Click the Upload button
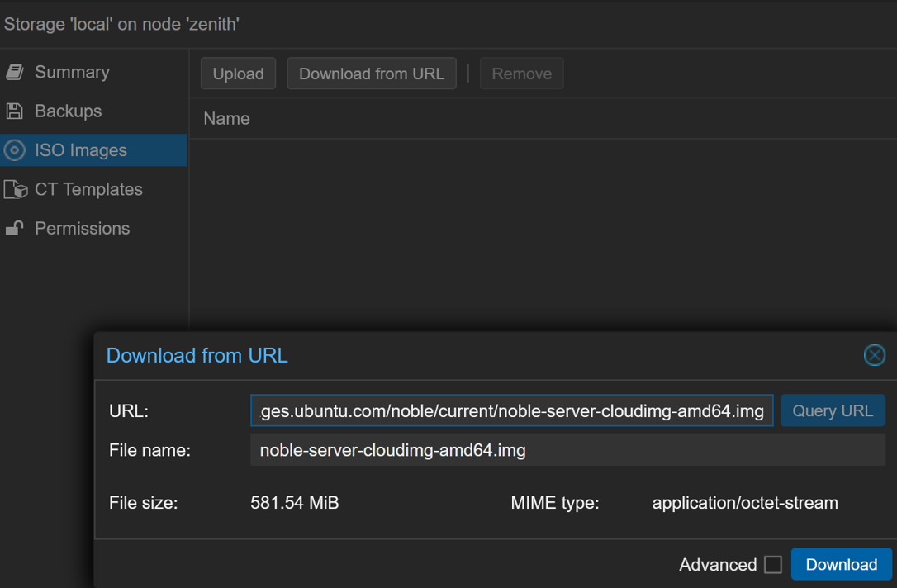 [x=238, y=73]
